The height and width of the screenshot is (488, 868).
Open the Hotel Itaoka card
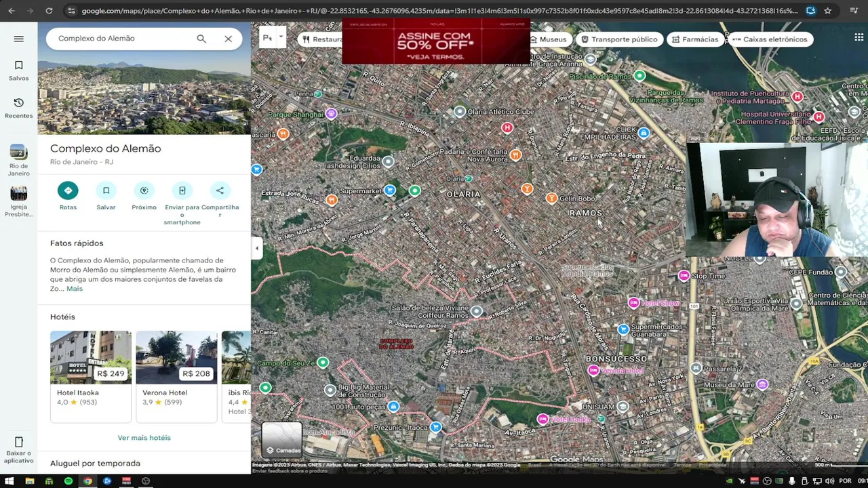[x=91, y=376]
